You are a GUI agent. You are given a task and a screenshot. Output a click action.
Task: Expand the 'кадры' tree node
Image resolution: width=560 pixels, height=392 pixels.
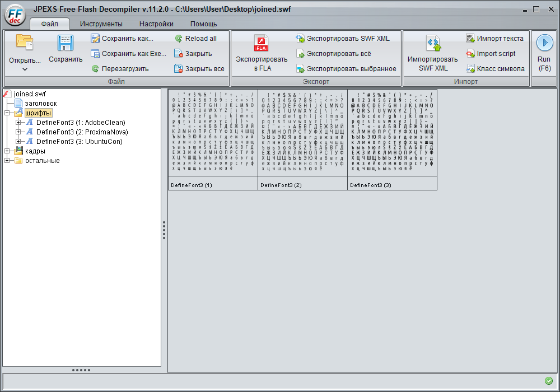7,151
